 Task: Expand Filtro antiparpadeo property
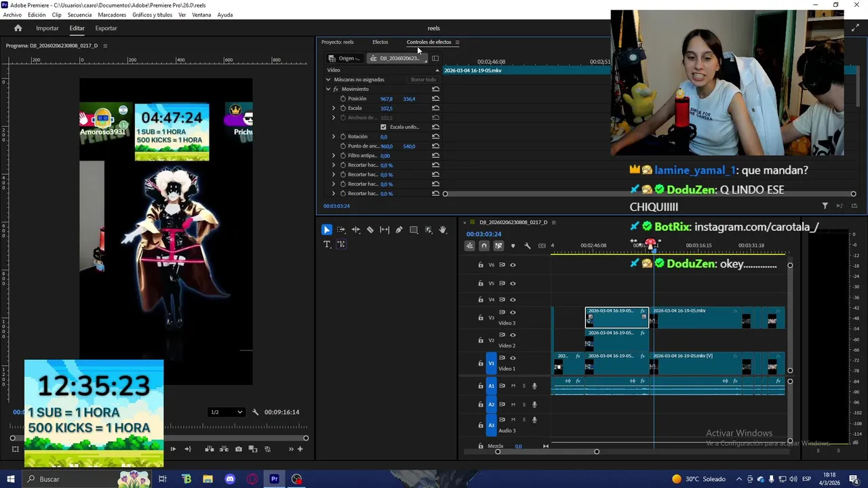coord(333,155)
